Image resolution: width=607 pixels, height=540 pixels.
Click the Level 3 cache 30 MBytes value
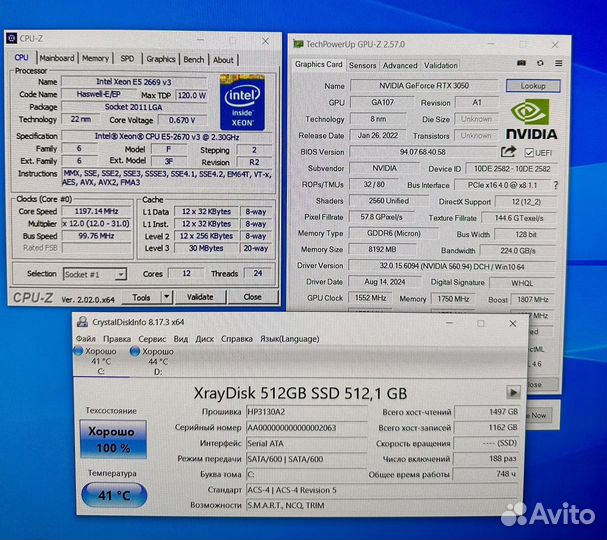(206, 248)
